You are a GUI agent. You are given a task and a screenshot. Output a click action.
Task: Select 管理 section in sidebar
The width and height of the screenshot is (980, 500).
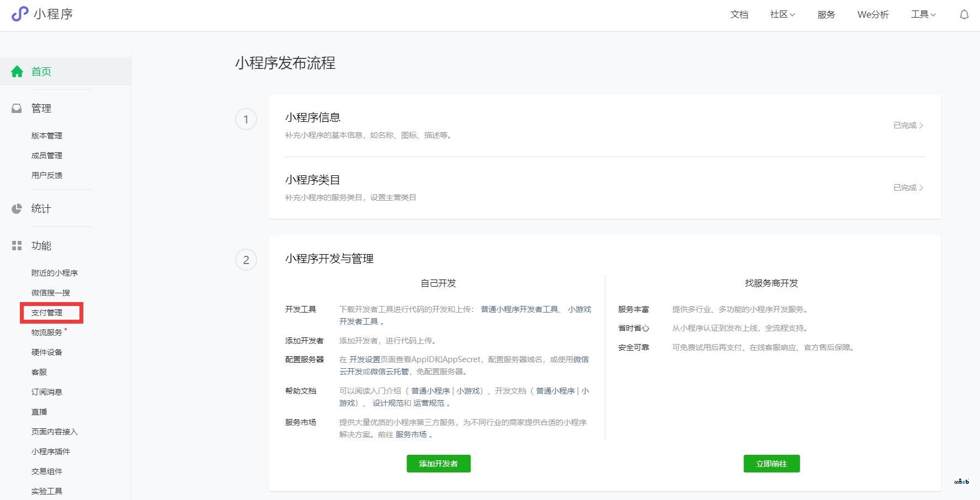[41, 108]
